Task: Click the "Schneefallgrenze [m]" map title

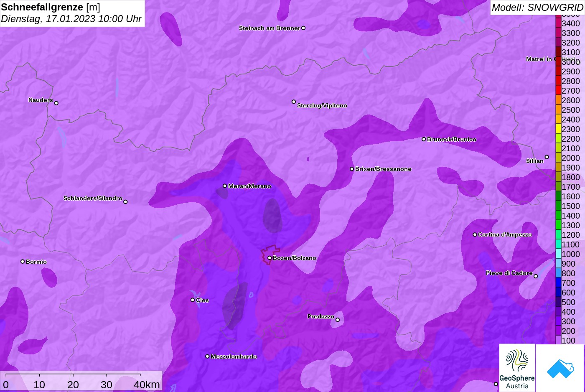Action: coord(51,7)
